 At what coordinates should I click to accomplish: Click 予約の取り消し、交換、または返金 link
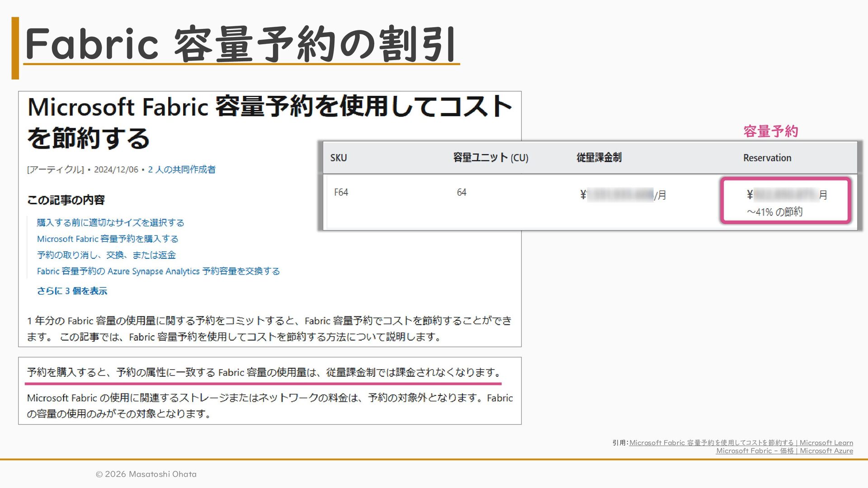[x=106, y=255]
